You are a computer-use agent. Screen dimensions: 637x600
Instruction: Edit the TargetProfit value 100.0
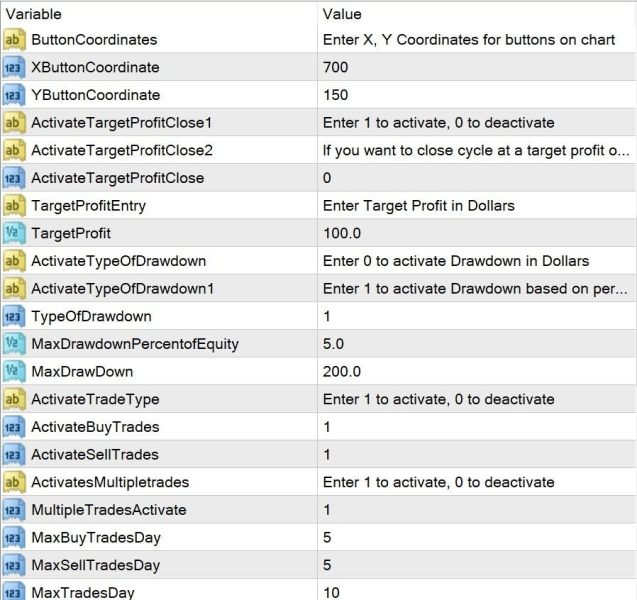pos(342,233)
